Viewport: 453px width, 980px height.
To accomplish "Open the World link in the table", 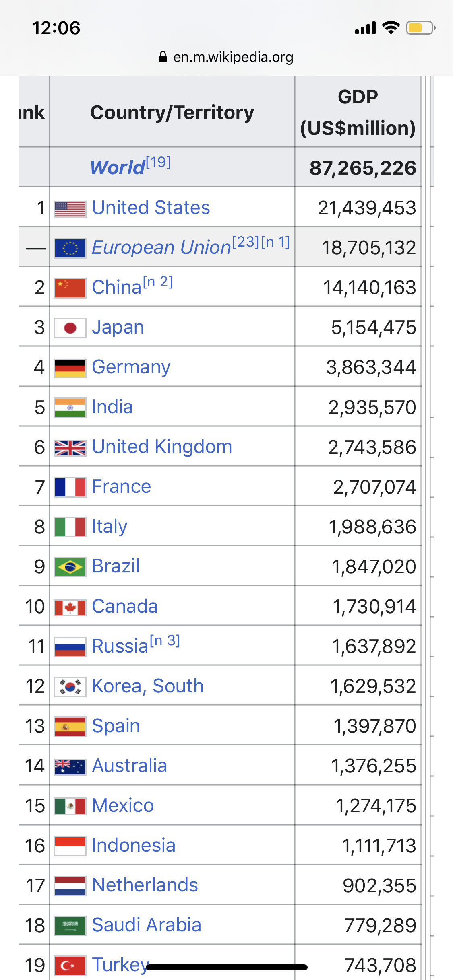I will [117, 167].
